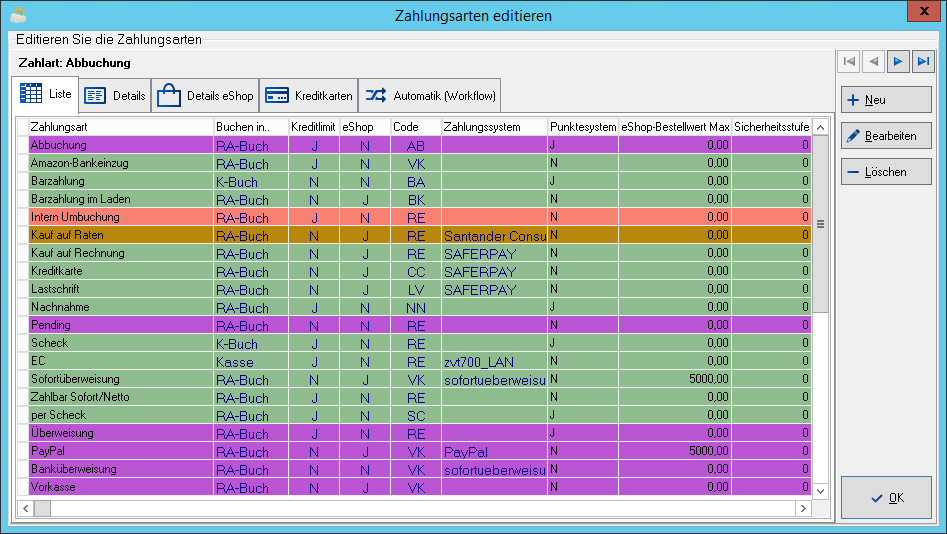Go to first record navigation arrow
Screen dimensions: 947x534
tap(849, 61)
